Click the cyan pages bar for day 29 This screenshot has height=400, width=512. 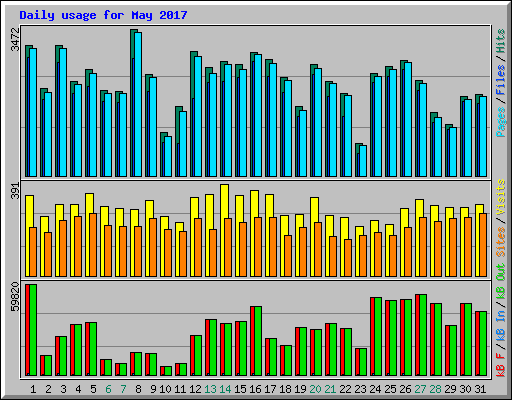pos(453,152)
